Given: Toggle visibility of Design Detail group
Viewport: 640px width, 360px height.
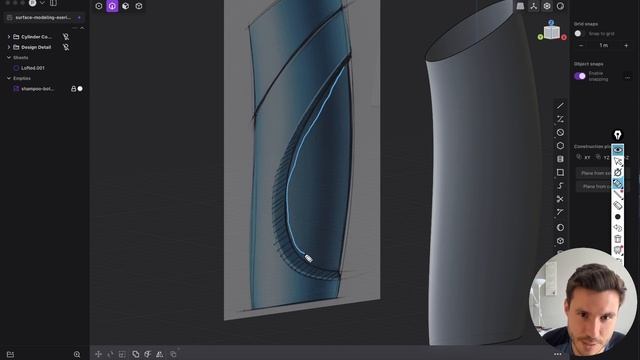Looking at the screenshot, I should [66, 47].
